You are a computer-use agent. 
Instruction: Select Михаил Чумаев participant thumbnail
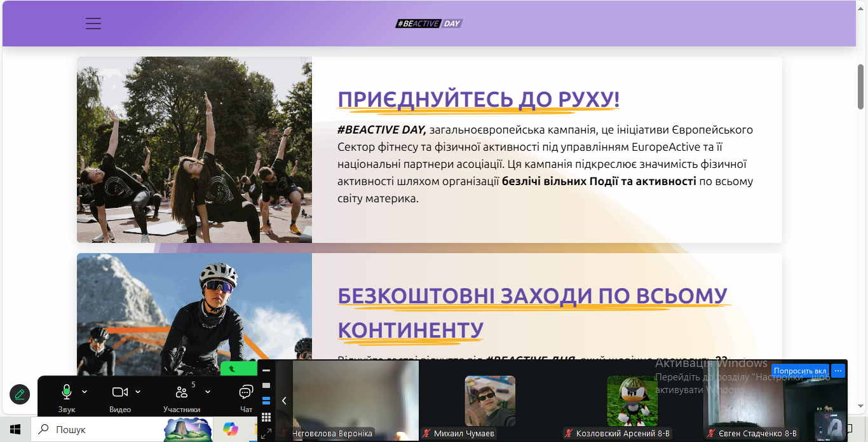489,401
